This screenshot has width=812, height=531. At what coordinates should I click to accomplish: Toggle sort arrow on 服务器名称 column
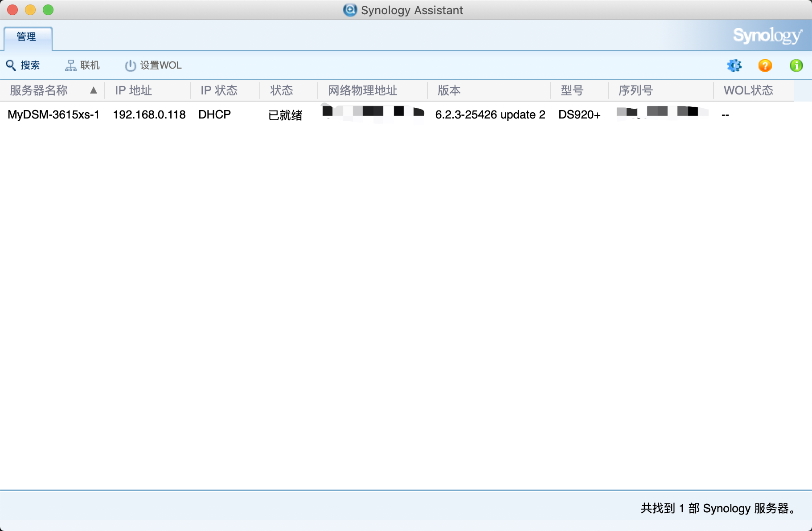point(94,90)
